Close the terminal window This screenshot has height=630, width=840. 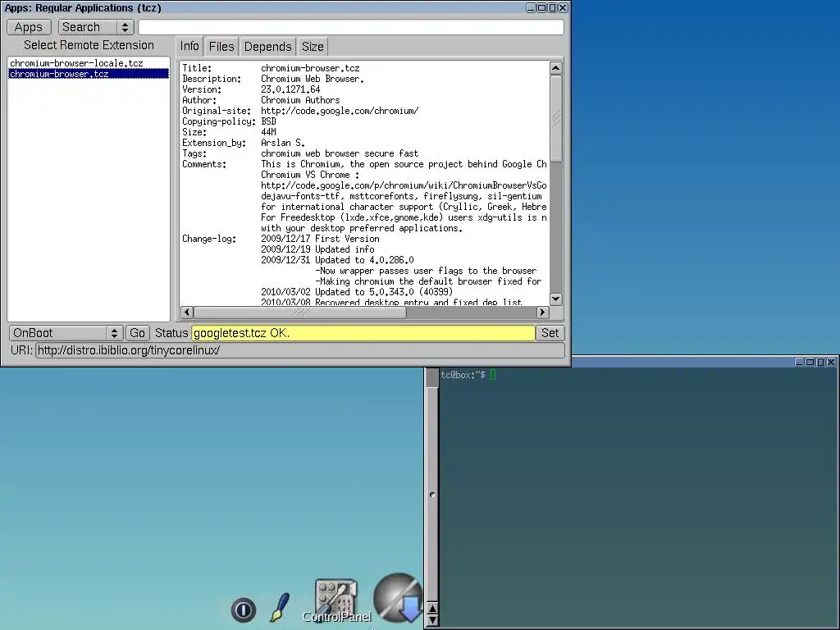click(831, 362)
